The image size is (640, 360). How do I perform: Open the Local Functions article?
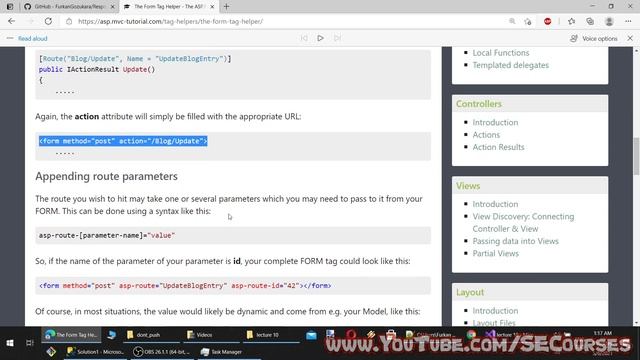501,53
